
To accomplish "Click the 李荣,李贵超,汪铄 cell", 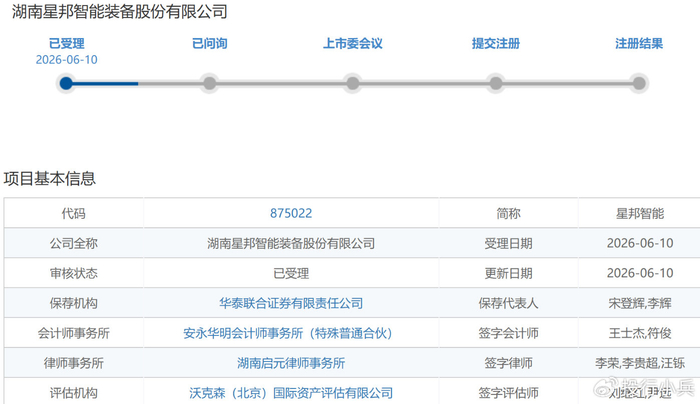I will pyautogui.click(x=640, y=363).
